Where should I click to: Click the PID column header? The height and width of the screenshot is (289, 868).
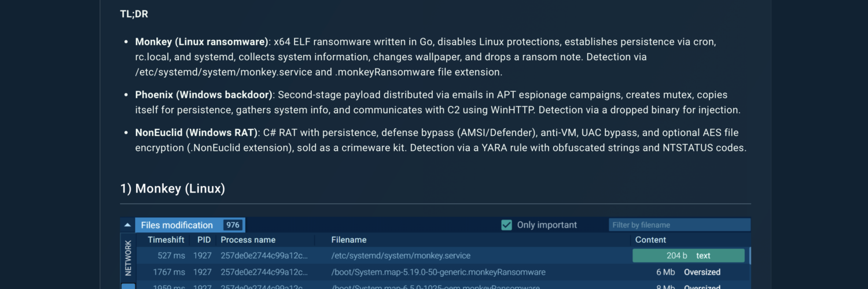click(x=204, y=240)
